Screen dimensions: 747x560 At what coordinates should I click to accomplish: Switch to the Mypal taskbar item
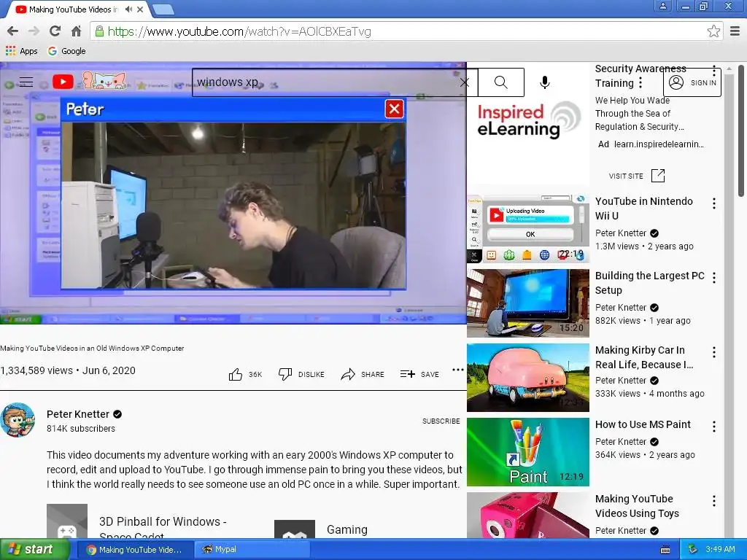tap(252, 550)
